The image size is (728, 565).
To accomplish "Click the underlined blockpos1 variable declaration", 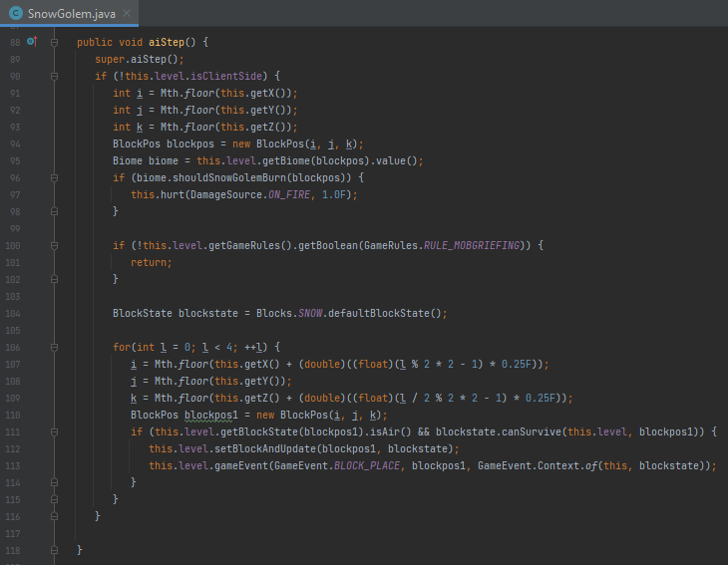I will (205, 415).
